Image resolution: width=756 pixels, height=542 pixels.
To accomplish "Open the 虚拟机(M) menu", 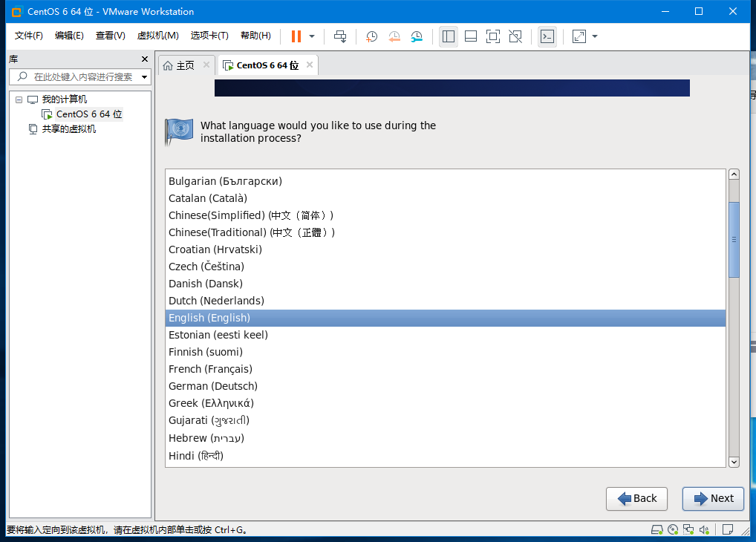I will pos(157,36).
